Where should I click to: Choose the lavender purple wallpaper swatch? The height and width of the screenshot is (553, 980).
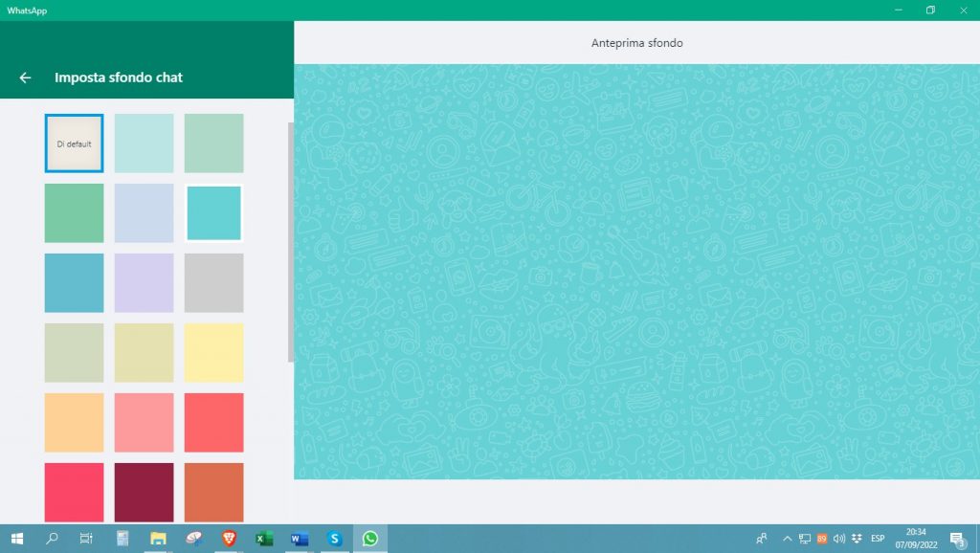[x=144, y=283]
